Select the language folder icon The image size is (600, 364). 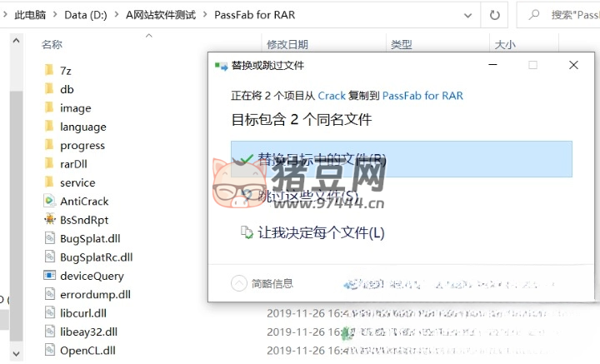(x=49, y=127)
